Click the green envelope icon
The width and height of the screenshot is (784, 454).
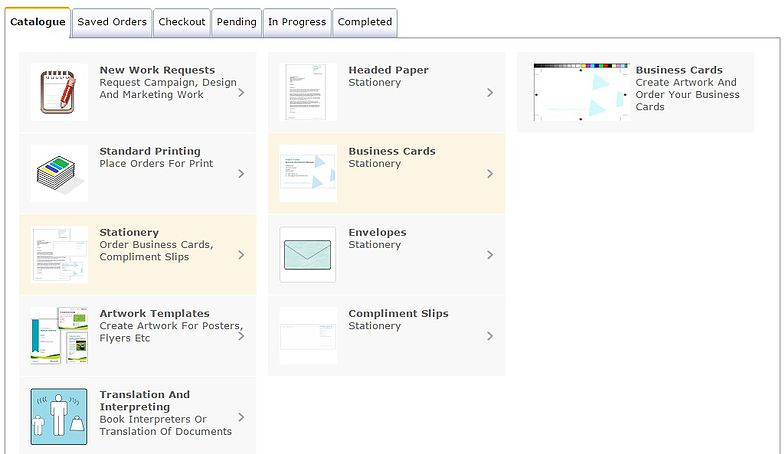(x=308, y=254)
